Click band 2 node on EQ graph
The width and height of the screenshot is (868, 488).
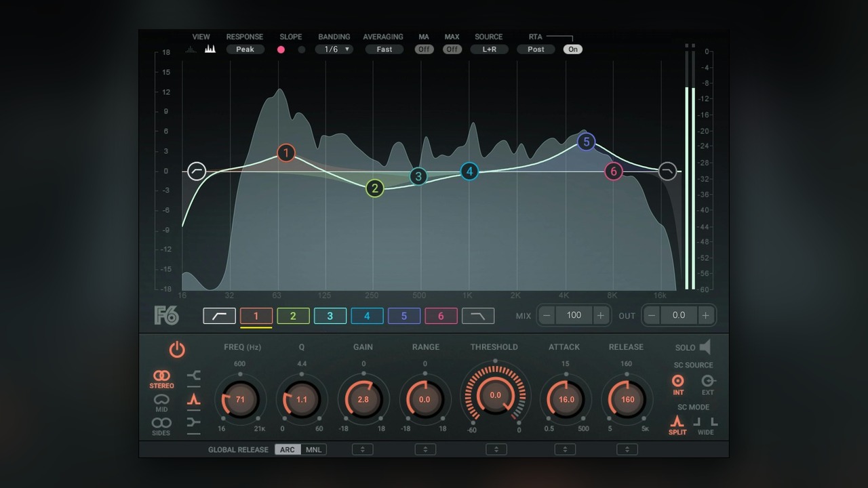point(375,188)
